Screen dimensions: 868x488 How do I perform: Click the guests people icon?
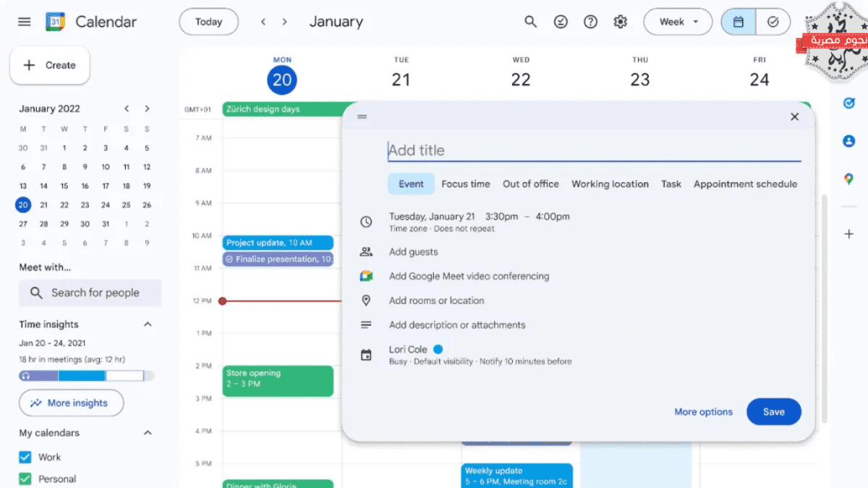tap(366, 252)
